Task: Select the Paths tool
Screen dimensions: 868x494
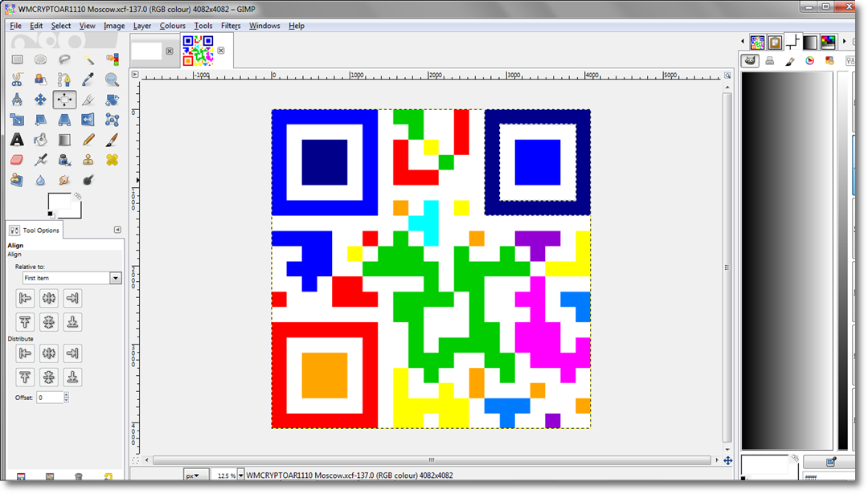Action: click(64, 80)
